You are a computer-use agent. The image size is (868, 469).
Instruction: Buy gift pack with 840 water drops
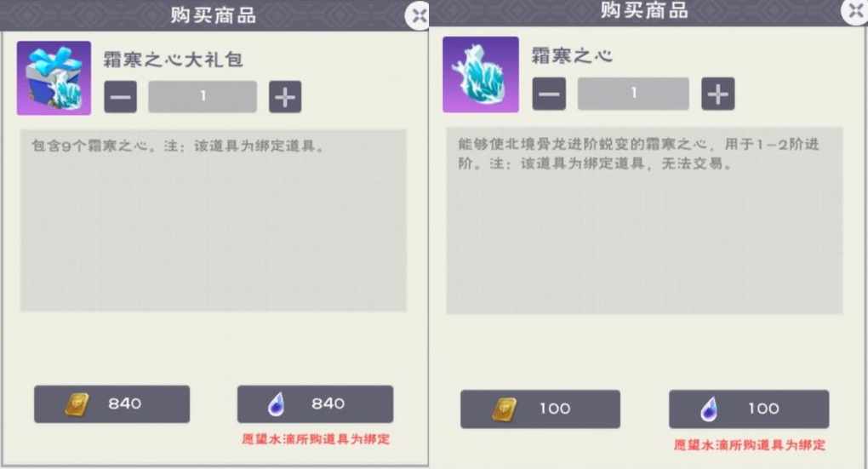pos(315,404)
